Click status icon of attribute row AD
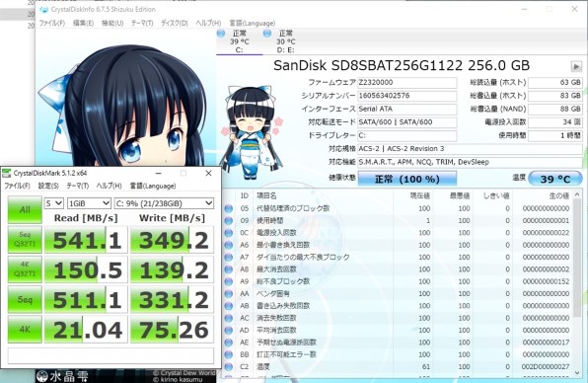Viewport: 588px width, 383px height. (x=228, y=331)
